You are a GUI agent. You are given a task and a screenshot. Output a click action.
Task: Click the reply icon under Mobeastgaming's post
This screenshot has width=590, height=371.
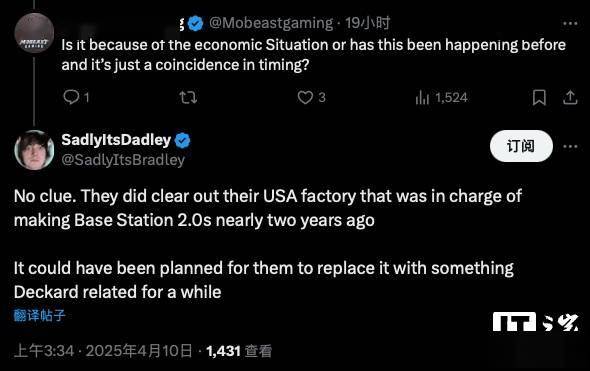click(x=71, y=97)
